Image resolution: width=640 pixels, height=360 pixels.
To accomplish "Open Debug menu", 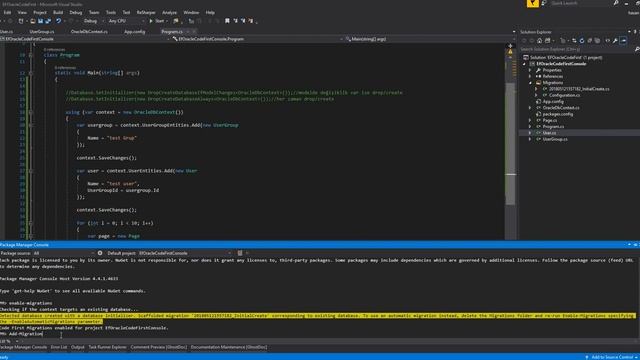I will 76,13.
